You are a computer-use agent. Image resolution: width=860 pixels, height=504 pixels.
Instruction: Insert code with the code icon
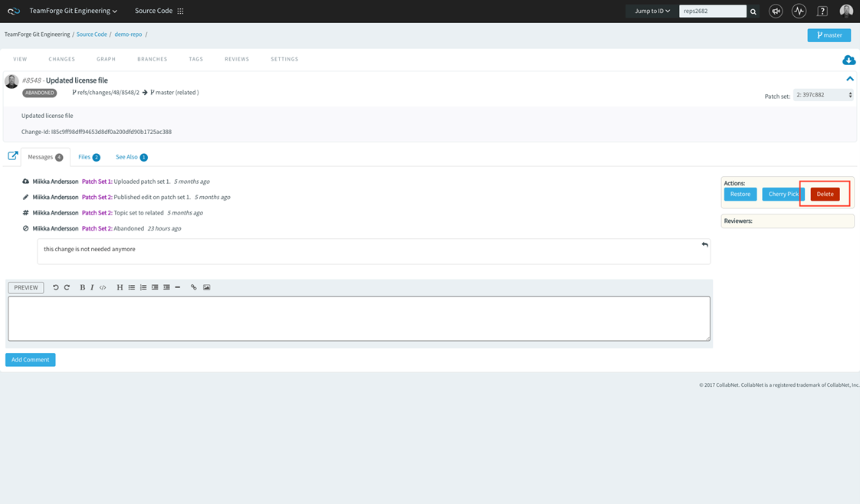click(x=103, y=287)
